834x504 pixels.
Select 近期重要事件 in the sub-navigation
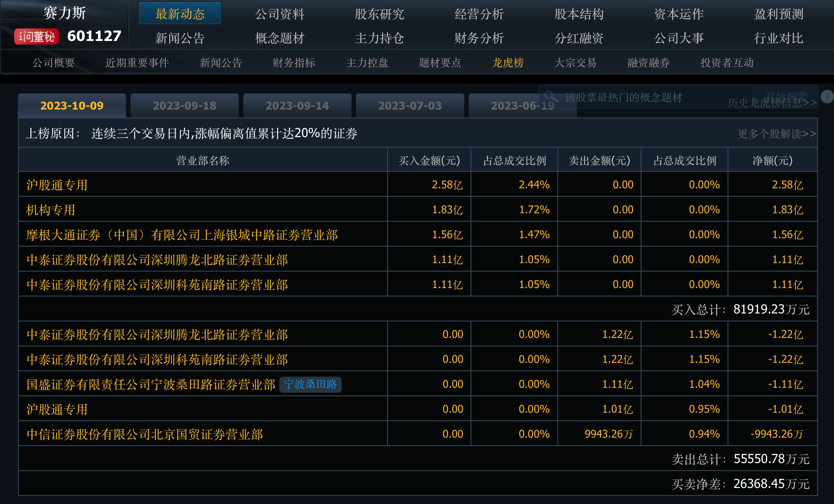[137, 63]
